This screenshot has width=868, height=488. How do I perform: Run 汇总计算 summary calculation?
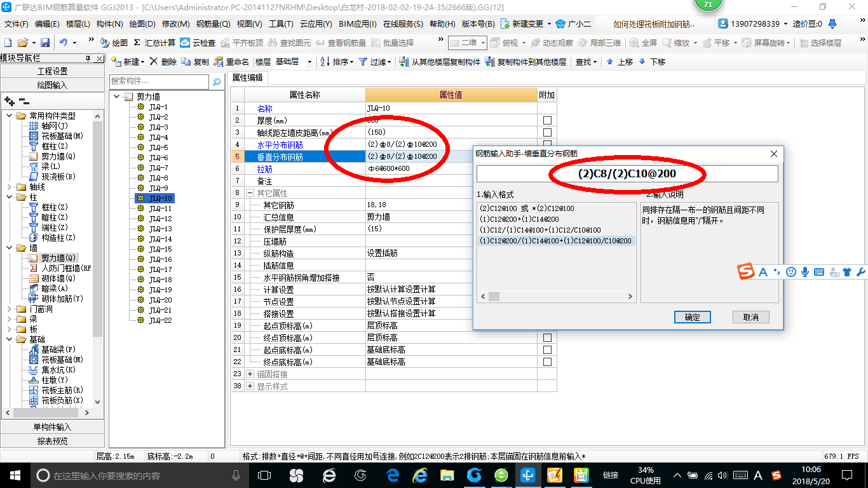154,43
